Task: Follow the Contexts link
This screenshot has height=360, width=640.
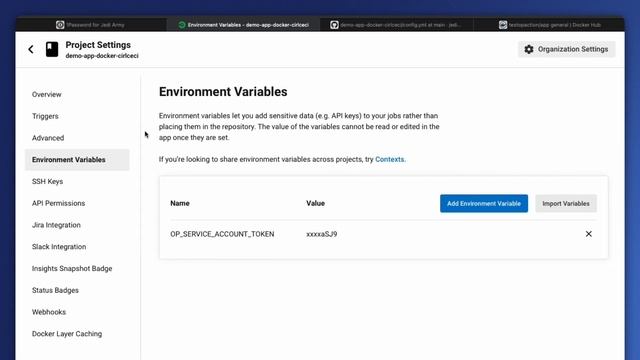Action: click(x=389, y=159)
